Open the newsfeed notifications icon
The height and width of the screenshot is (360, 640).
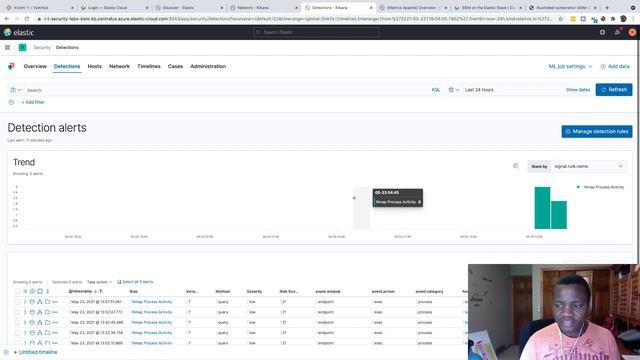(x=618, y=32)
